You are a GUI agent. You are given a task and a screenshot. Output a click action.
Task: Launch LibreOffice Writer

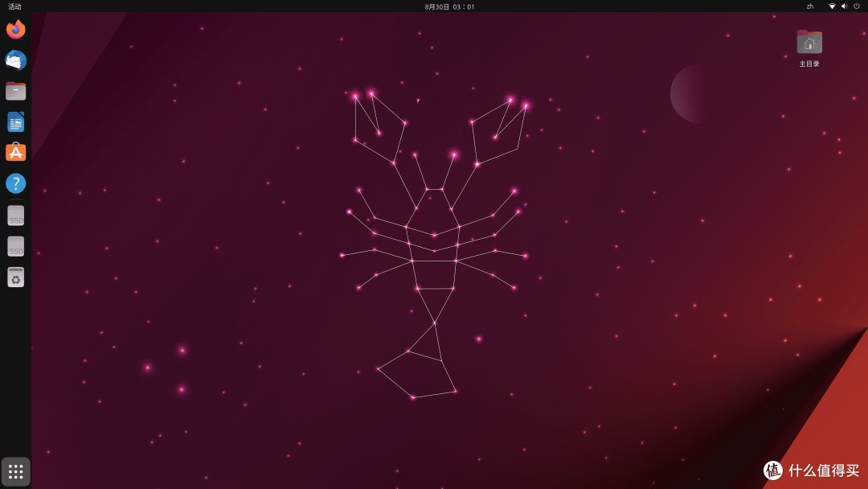[15, 121]
